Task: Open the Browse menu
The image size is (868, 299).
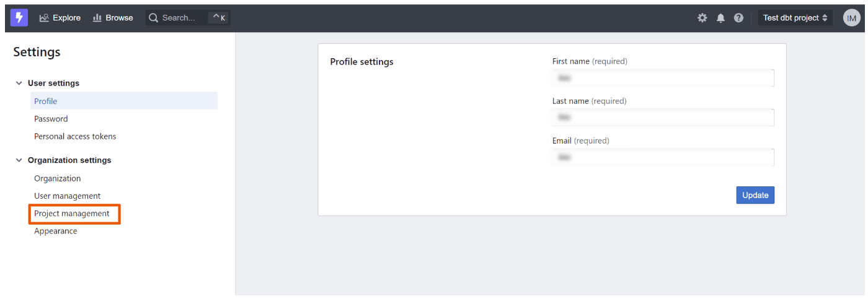Action: pos(113,18)
